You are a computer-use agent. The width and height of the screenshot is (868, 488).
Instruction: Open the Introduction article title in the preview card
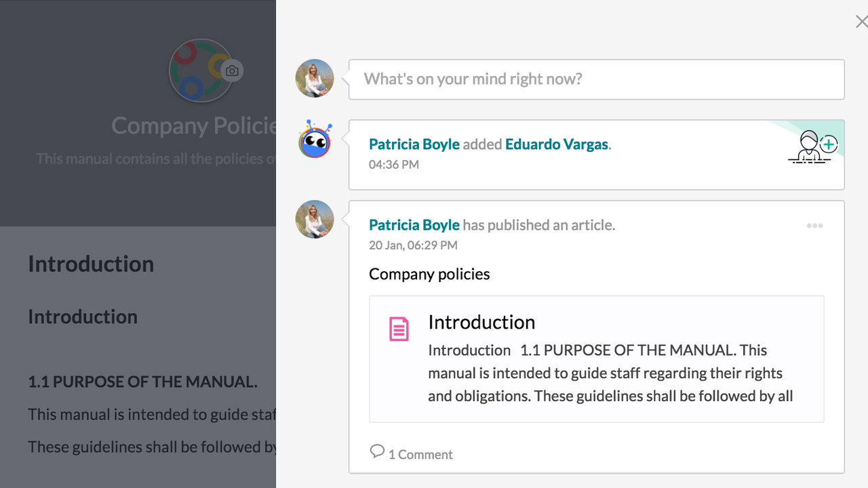click(481, 322)
